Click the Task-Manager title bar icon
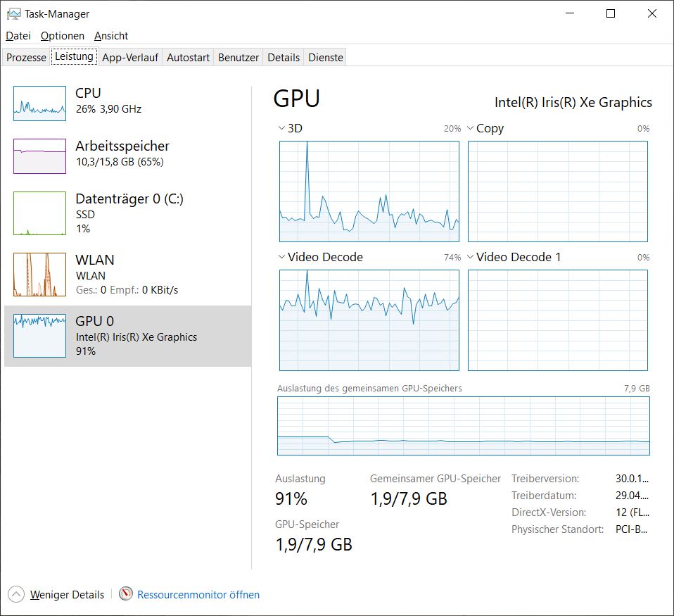 pyautogui.click(x=13, y=13)
